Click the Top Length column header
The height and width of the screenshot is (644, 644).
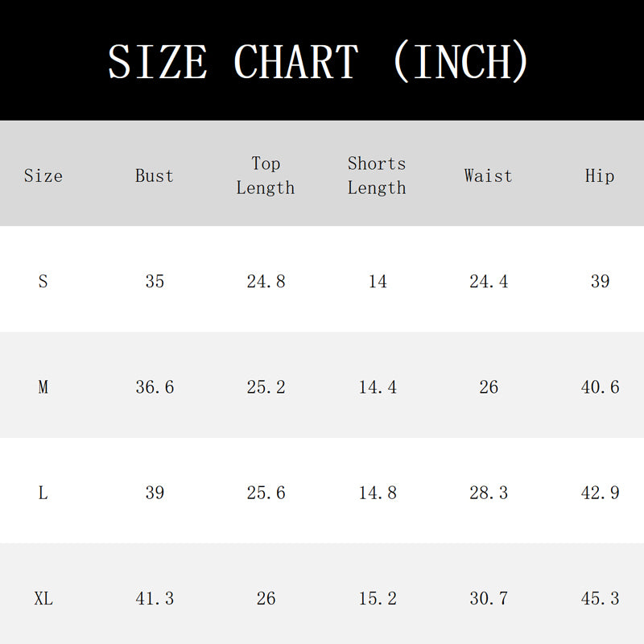(266, 175)
